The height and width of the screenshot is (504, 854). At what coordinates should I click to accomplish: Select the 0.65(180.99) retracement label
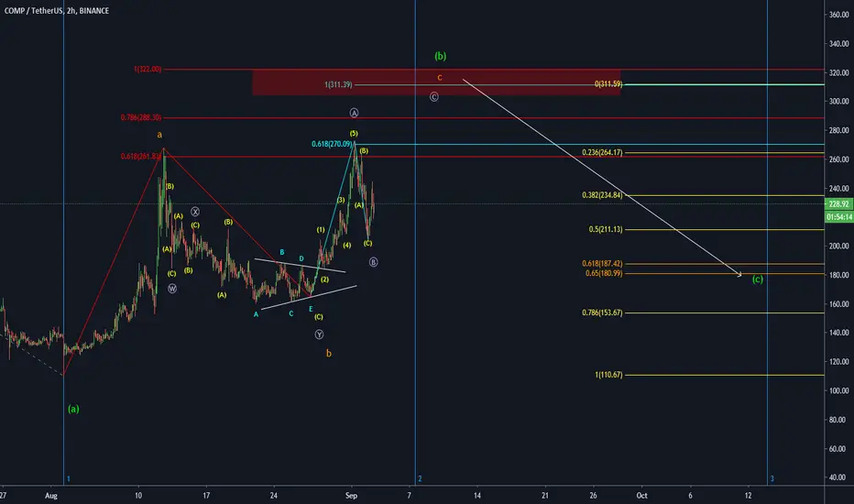604,273
